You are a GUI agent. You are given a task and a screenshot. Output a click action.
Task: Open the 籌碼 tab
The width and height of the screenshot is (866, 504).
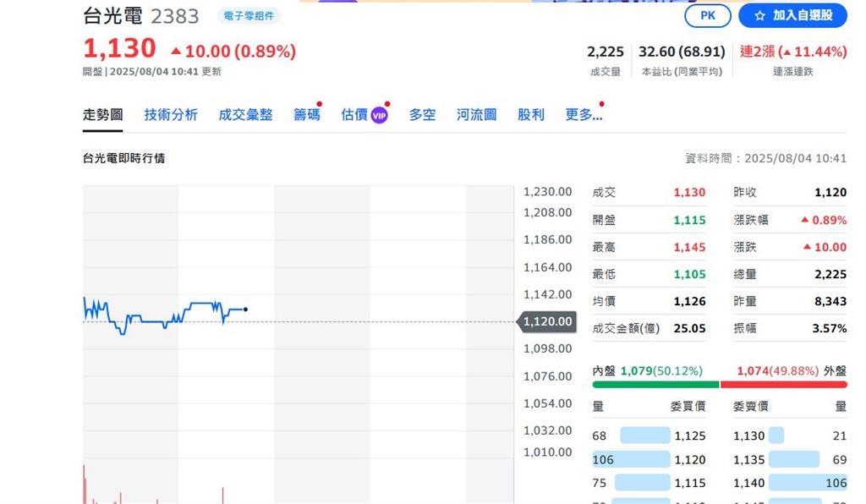coord(306,115)
